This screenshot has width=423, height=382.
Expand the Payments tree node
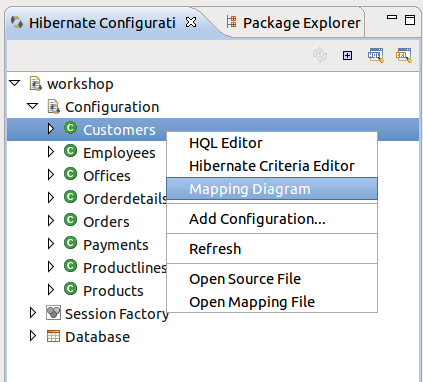click(x=51, y=244)
